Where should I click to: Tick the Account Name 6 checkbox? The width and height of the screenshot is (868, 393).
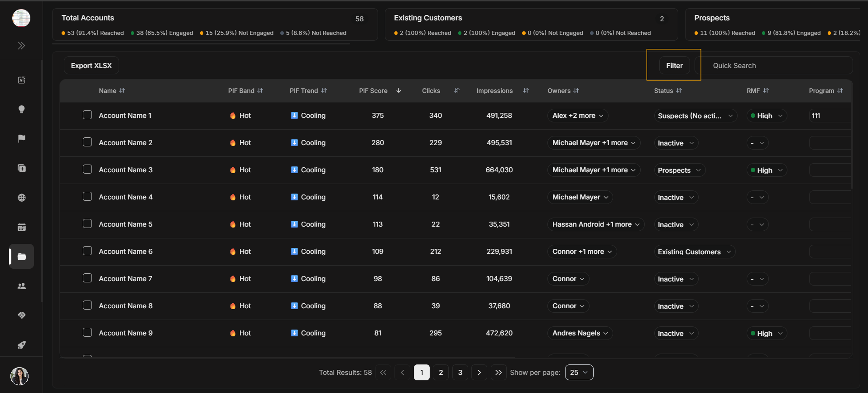click(x=87, y=251)
